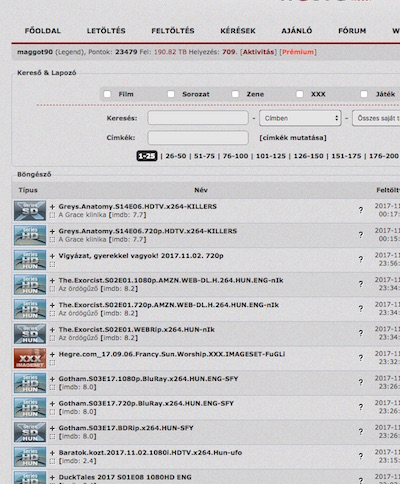The width and height of the screenshot is (400, 484).
Task: Click the Series SD icon for Greys.Anatomy.S14E06.HDTV
Action: [x=30, y=211]
